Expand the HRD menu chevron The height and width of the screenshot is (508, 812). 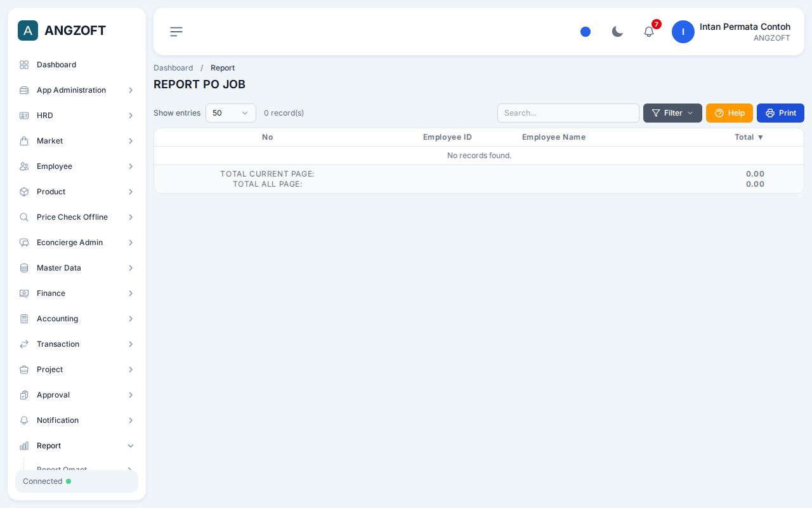(131, 116)
